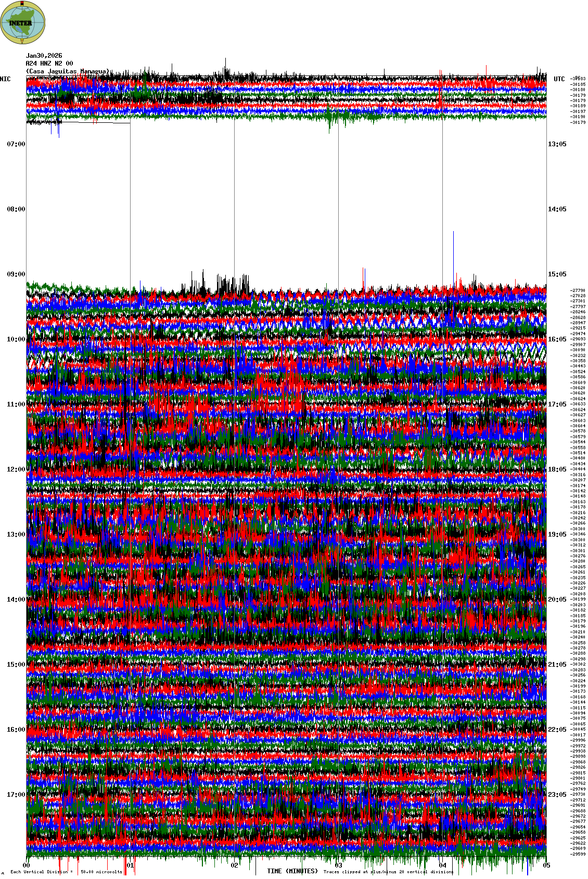The height and width of the screenshot is (879, 588).
Task: Click the 12:00 local time marker
Action: pyautogui.click(x=16, y=469)
